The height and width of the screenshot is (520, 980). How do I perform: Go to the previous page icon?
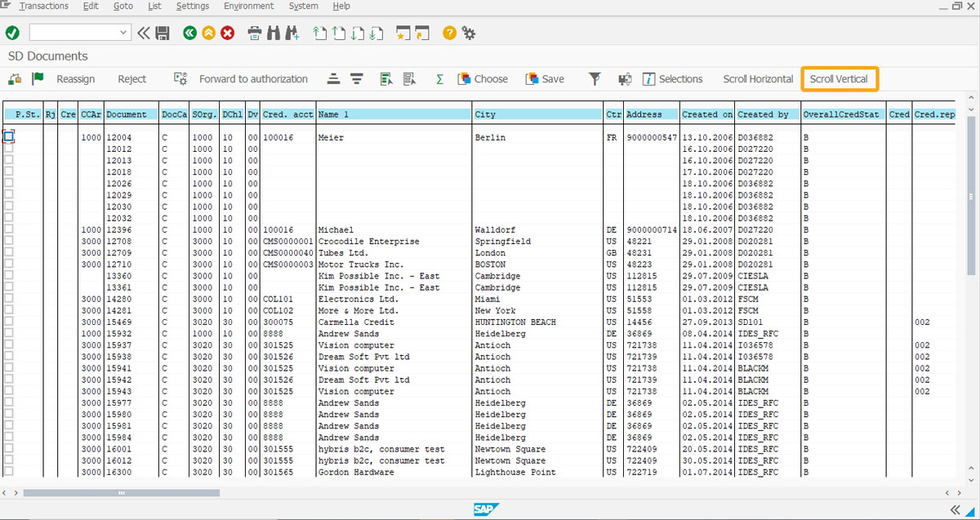point(338,33)
